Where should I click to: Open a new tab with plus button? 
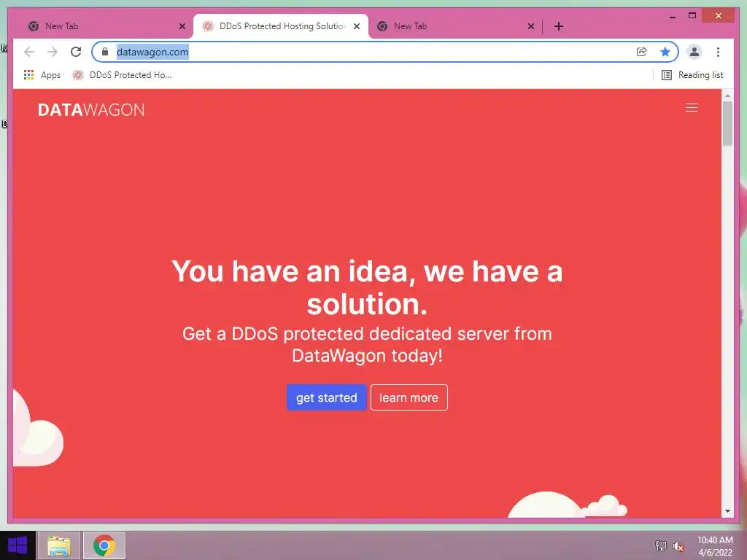559,26
